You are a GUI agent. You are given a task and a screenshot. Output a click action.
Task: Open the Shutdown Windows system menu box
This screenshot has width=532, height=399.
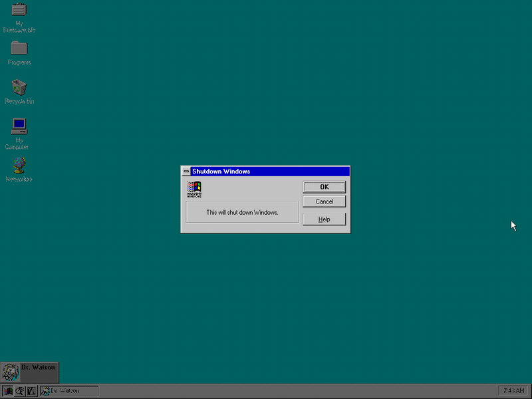tap(186, 172)
